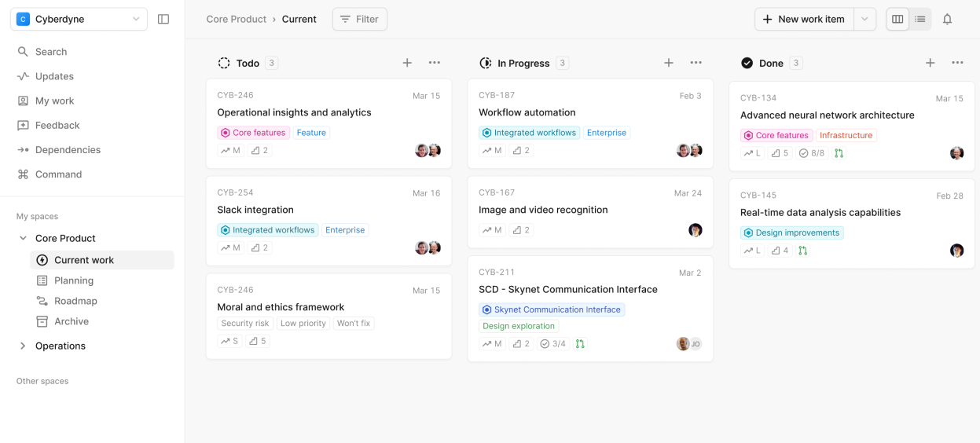Switch to list view layout
980x443 pixels.
click(920, 20)
